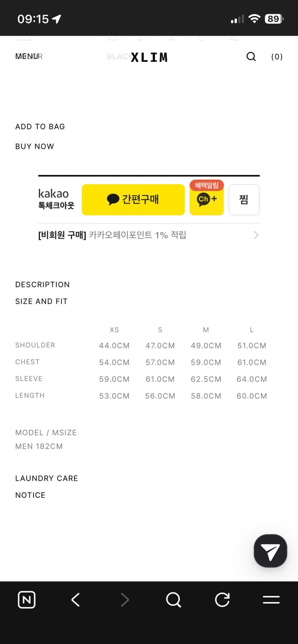Viewport: 298px width, 644px height.
Task: Open the shopping bag (0) counter
Action: coord(277,57)
